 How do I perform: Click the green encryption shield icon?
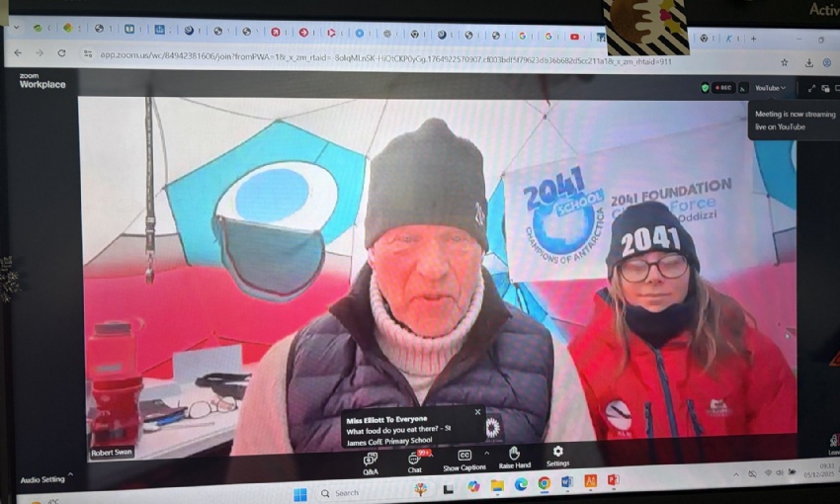[705, 88]
